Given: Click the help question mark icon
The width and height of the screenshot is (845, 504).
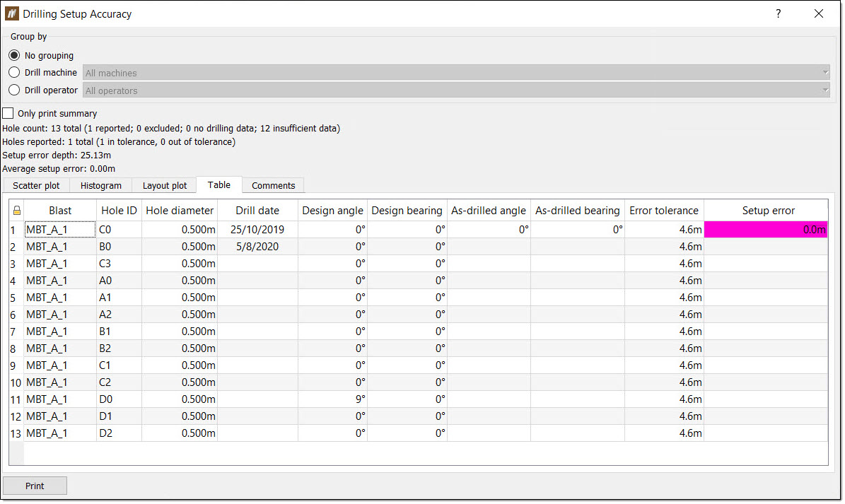Looking at the screenshot, I should point(778,14).
